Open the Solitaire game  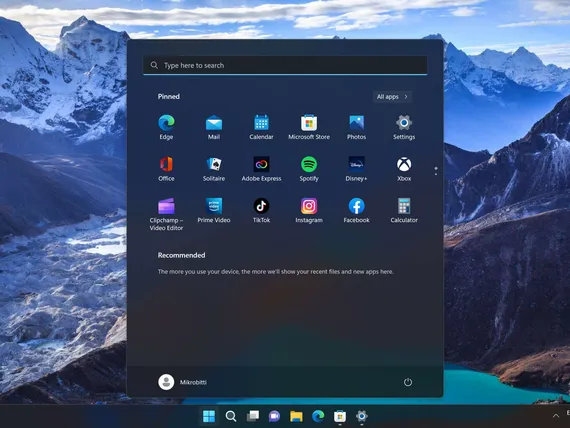pyautogui.click(x=214, y=169)
